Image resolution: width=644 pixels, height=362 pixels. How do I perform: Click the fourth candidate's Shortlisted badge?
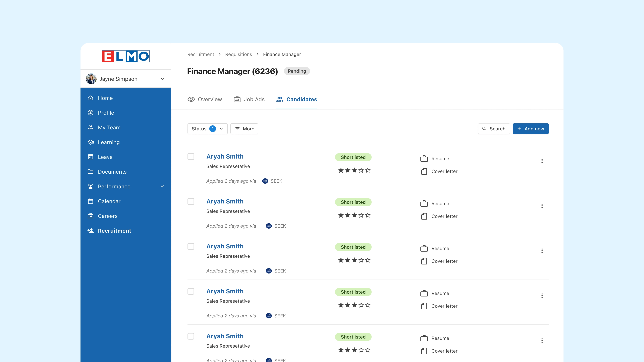coord(353,292)
